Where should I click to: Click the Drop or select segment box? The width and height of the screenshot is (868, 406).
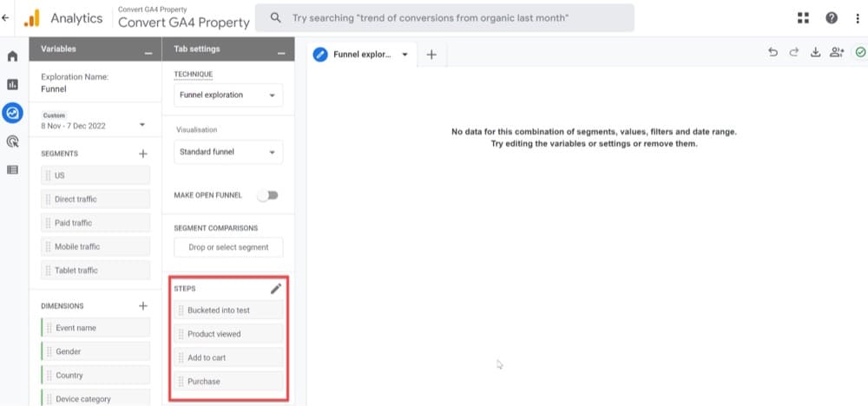(x=228, y=247)
